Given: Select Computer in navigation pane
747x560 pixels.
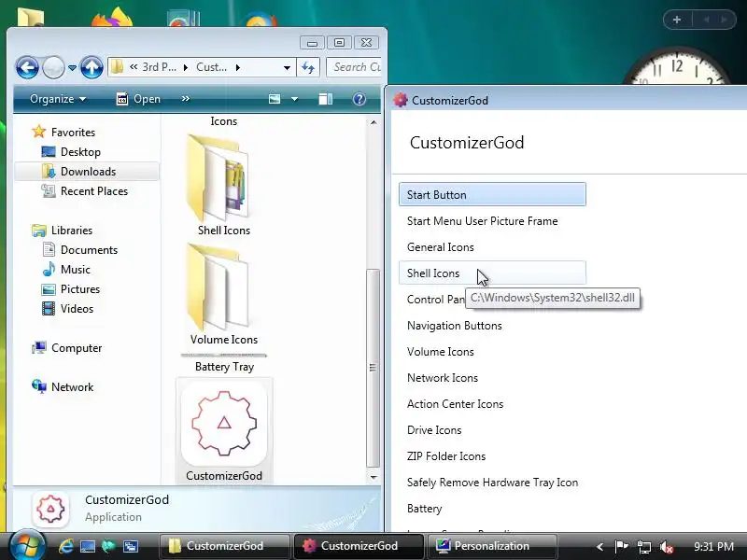Looking at the screenshot, I should point(67,348).
